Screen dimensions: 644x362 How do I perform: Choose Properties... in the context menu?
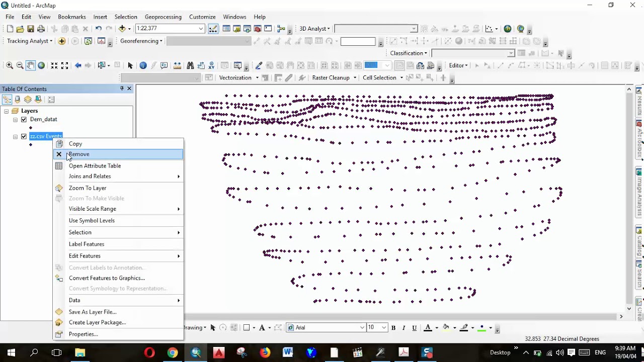click(118, 334)
